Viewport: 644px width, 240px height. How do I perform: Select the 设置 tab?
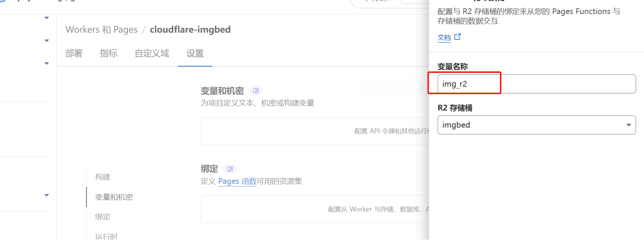pos(195,54)
